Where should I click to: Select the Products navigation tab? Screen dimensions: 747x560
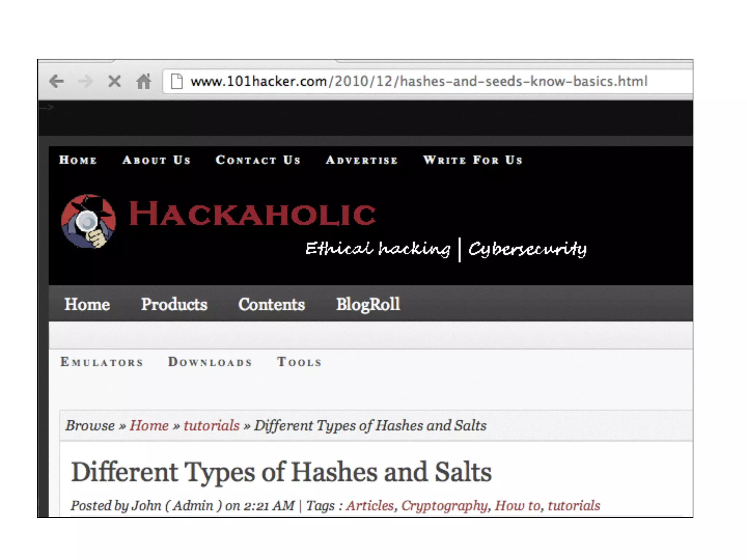point(174,304)
